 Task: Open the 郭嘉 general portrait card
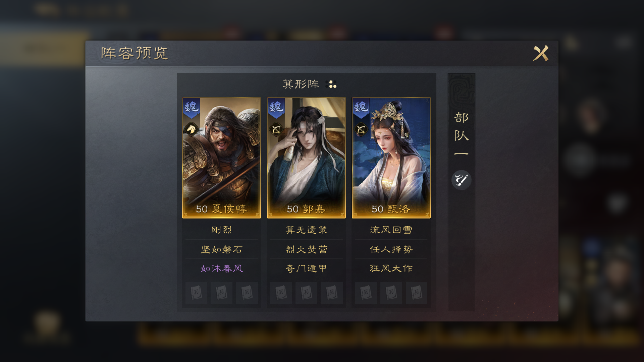click(x=306, y=158)
